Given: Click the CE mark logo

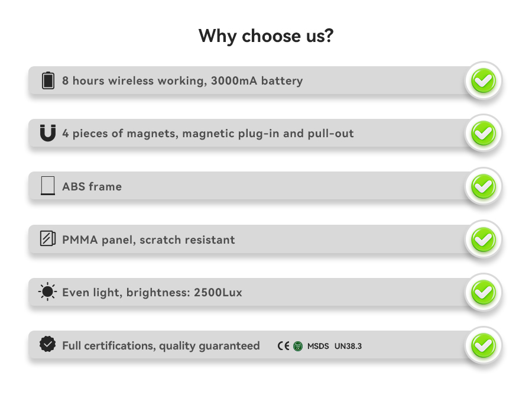Looking at the screenshot, I should pyautogui.click(x=284, y=346).
